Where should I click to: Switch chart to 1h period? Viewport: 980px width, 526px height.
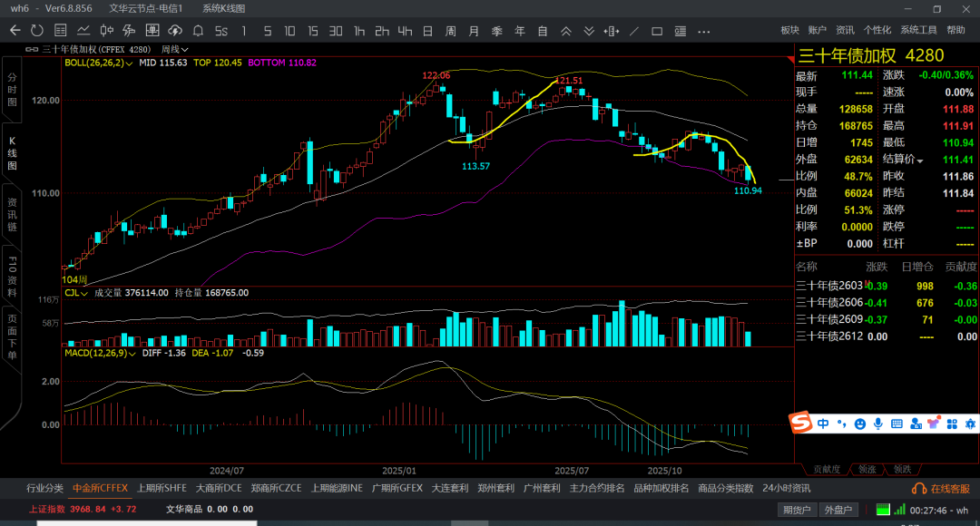[x=358, y=31]
